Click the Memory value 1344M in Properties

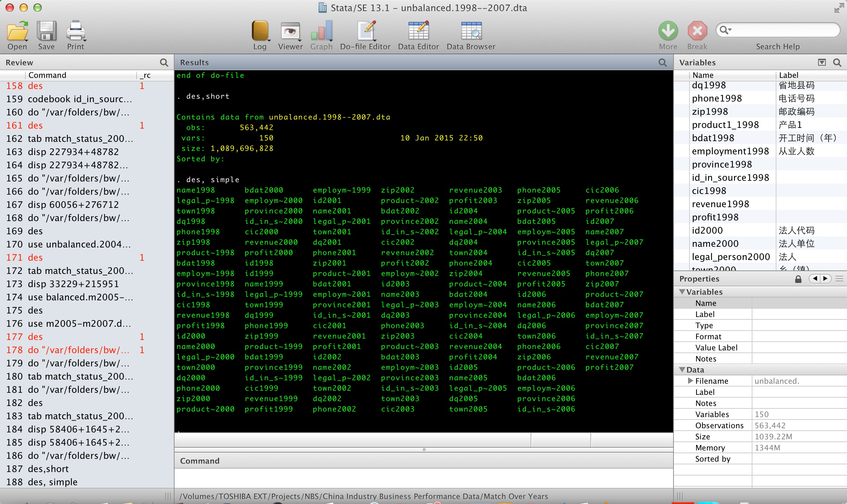click(767, 448)
